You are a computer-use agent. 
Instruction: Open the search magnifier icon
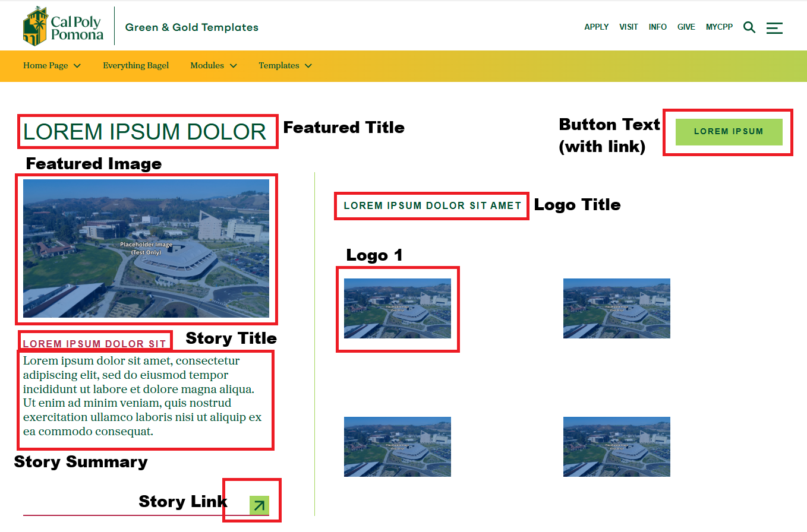click(749, 27)
